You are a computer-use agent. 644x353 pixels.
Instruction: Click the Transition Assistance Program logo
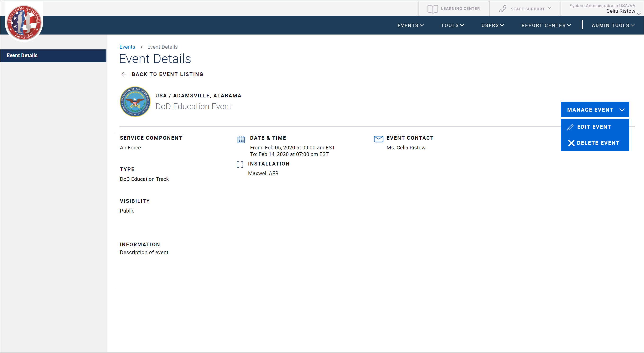coord(24,22)
